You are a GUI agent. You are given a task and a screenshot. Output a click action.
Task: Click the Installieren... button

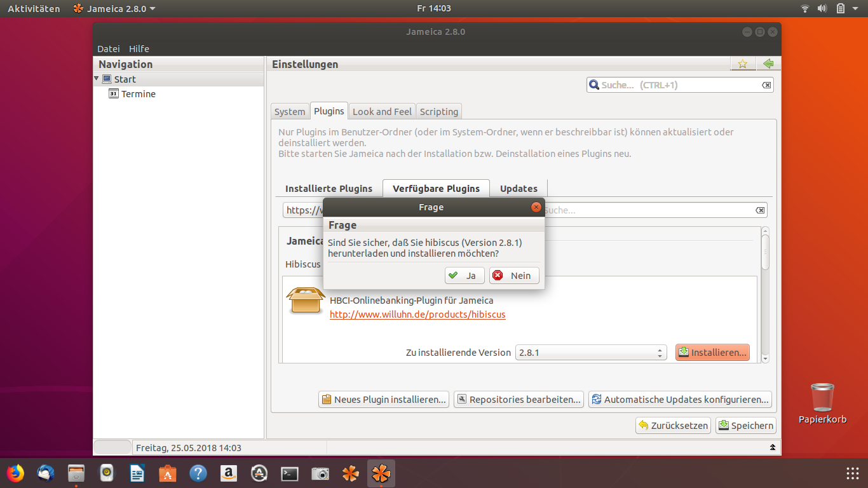(x=712, y=352)
